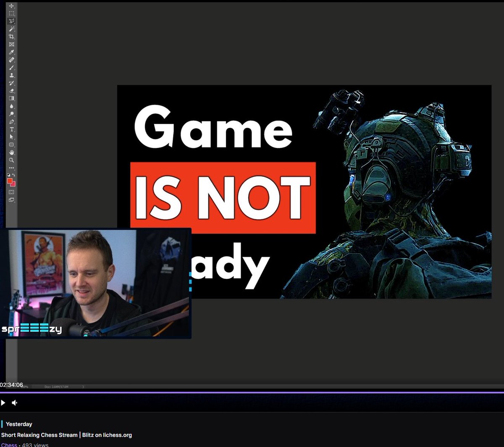Open the red foreground color swatch

click(x=10, y=181)
